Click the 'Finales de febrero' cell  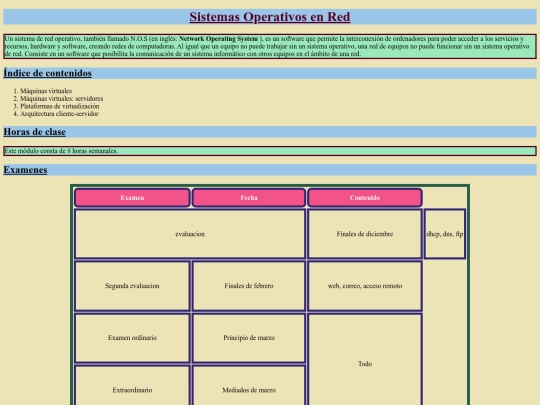[x=249, y=286]
